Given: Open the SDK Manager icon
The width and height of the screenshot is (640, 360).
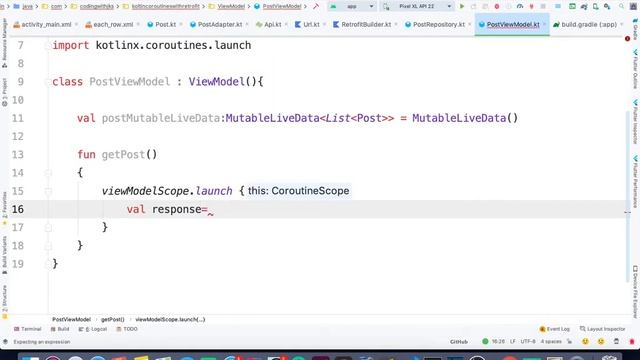Looking at the screenshot, I should point(607,7).
